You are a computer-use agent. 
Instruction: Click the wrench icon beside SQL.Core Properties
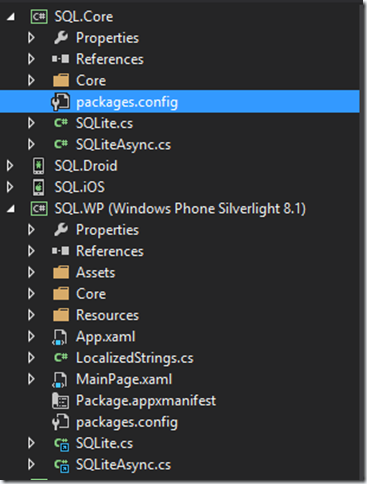61,38
